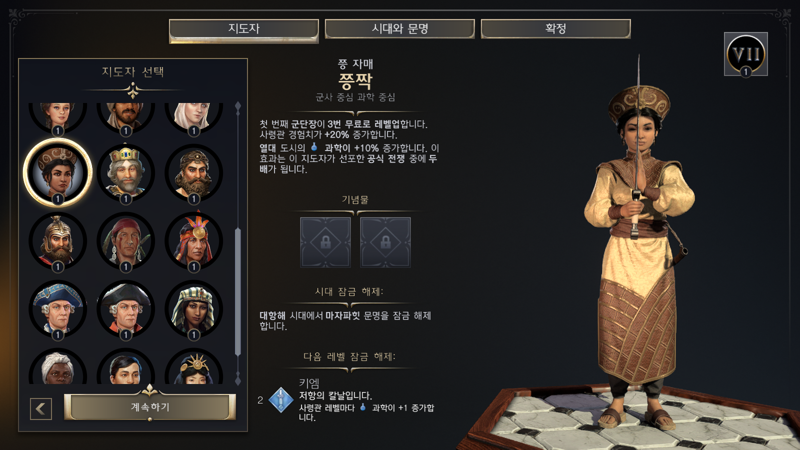Choose the leader with feathered headdress
This screenshot has width=800, height=450.
pyautogui.click(x=193, y=241)
